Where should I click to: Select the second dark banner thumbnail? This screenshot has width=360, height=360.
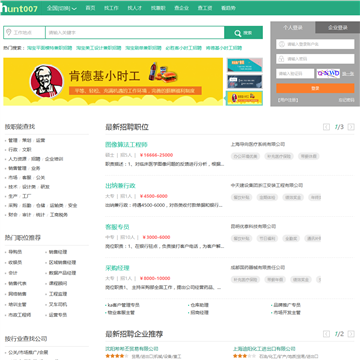[x=245, y=82]
